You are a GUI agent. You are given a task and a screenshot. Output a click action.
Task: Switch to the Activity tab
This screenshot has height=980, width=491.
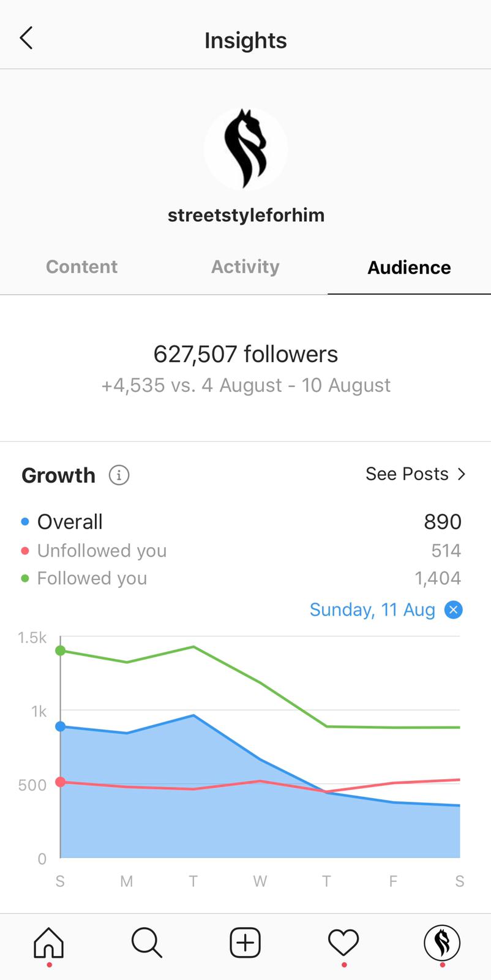coord(245,266)
